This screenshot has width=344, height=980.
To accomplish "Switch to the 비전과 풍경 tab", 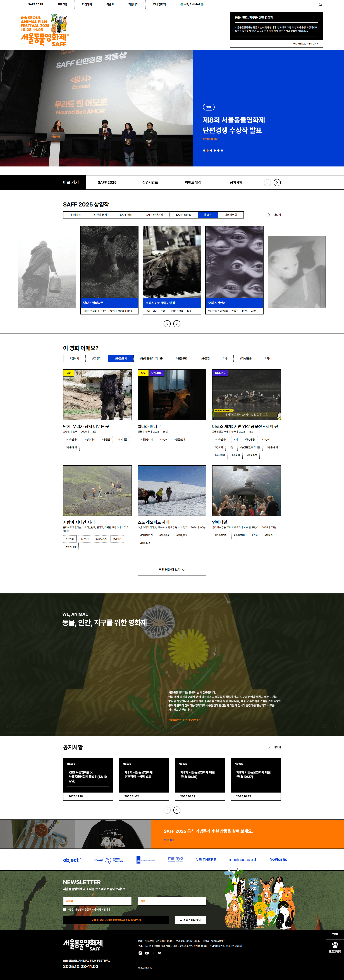I will (100, 215).
